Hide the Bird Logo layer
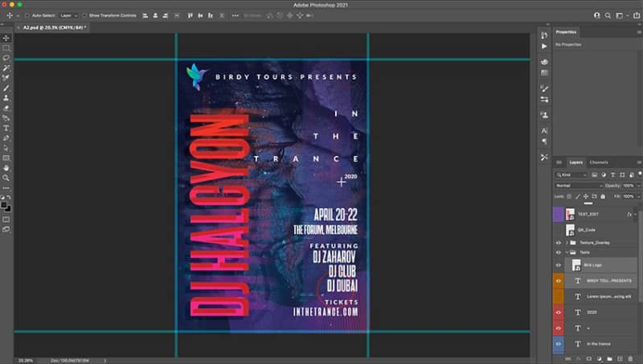The width and height of the screenshot is (643, 364). pos(558,265)
